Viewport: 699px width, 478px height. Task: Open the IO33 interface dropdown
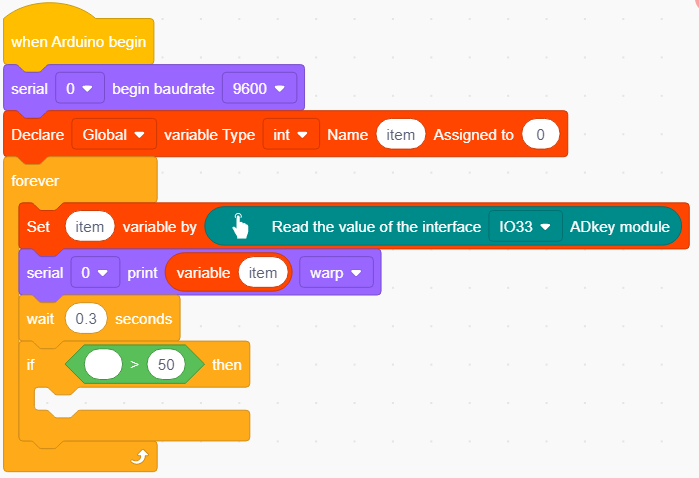525,227
